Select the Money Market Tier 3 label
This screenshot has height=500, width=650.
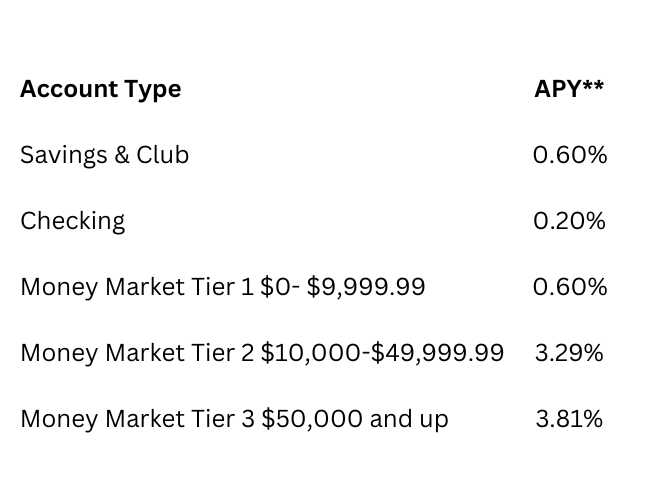pyautogui.click(x=137, y=419)
